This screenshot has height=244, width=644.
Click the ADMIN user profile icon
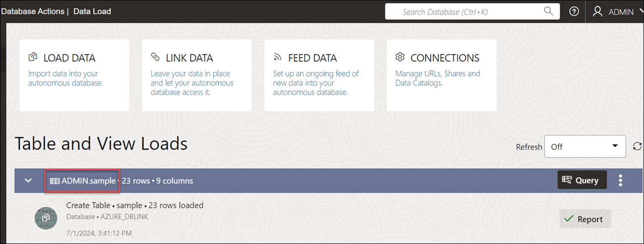598,11
